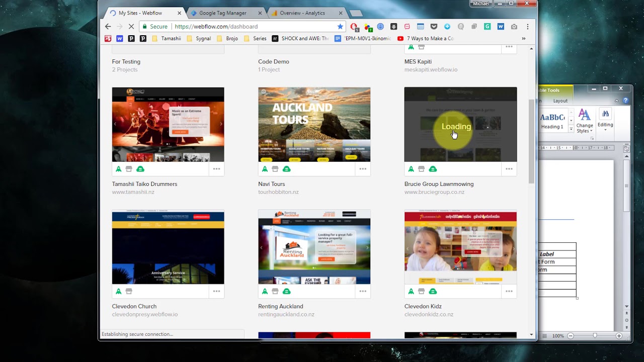
Task: Open the Chrome three-dot menu
Action: coord(527,27)
